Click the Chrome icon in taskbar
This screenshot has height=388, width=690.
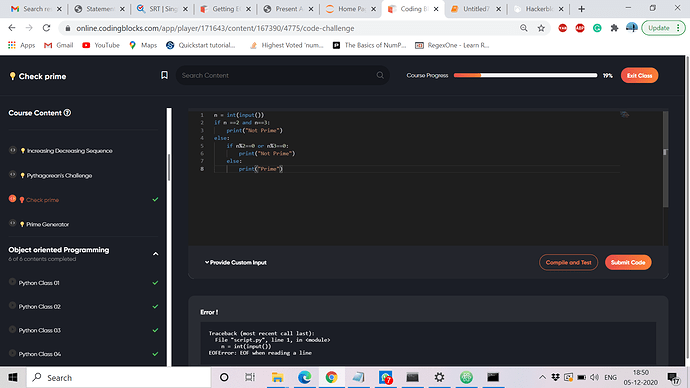pyautogui.click(x=331, y=377)
